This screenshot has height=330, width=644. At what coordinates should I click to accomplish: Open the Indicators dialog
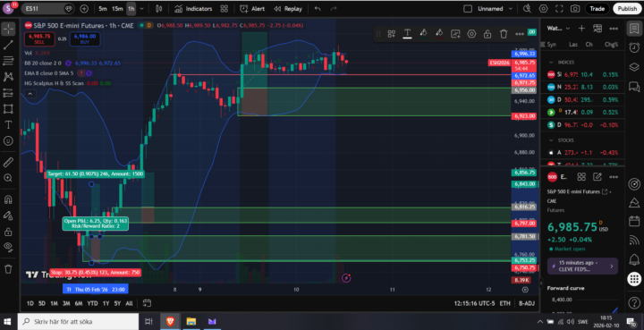pos(193,9)
